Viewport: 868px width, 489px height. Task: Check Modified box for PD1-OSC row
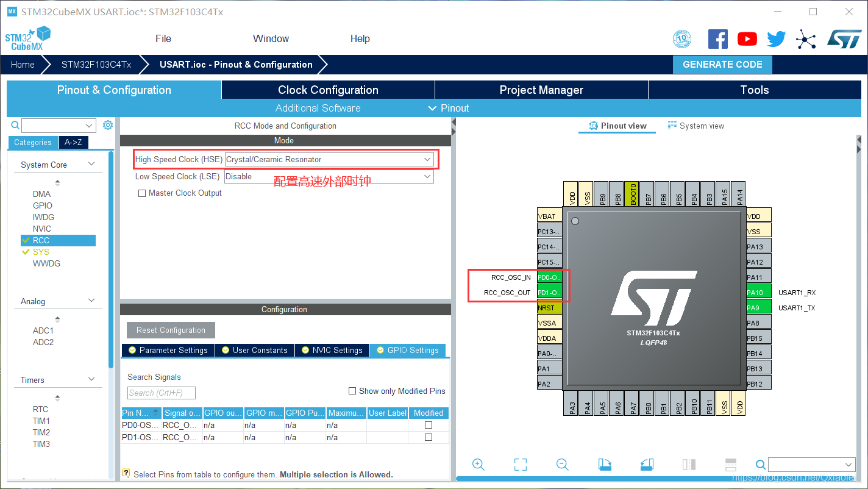point(429,437)
